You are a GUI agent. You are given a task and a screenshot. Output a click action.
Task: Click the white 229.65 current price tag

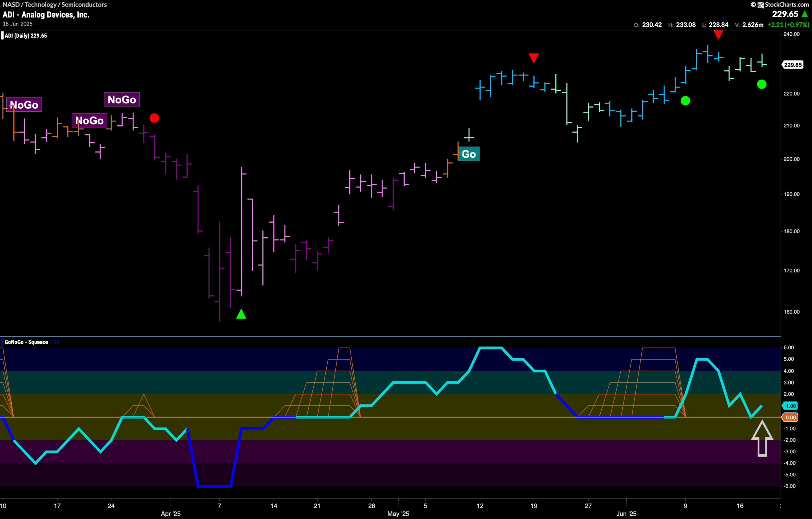793,65
